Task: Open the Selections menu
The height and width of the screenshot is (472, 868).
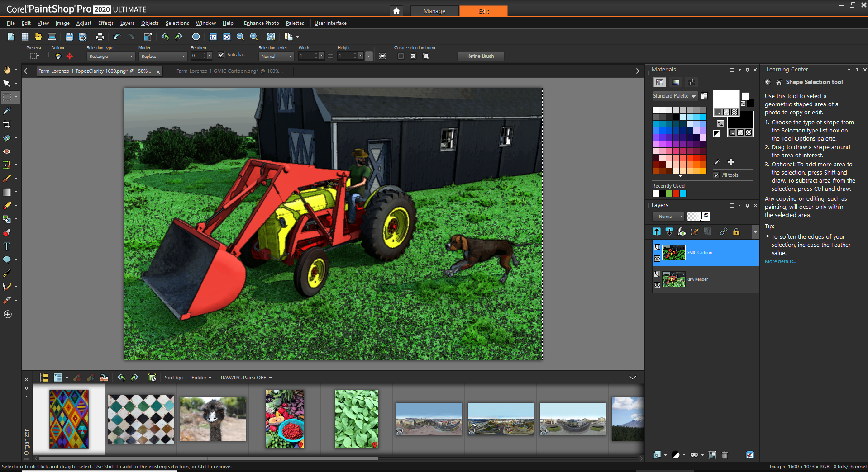Action: [x=177, y=23]
